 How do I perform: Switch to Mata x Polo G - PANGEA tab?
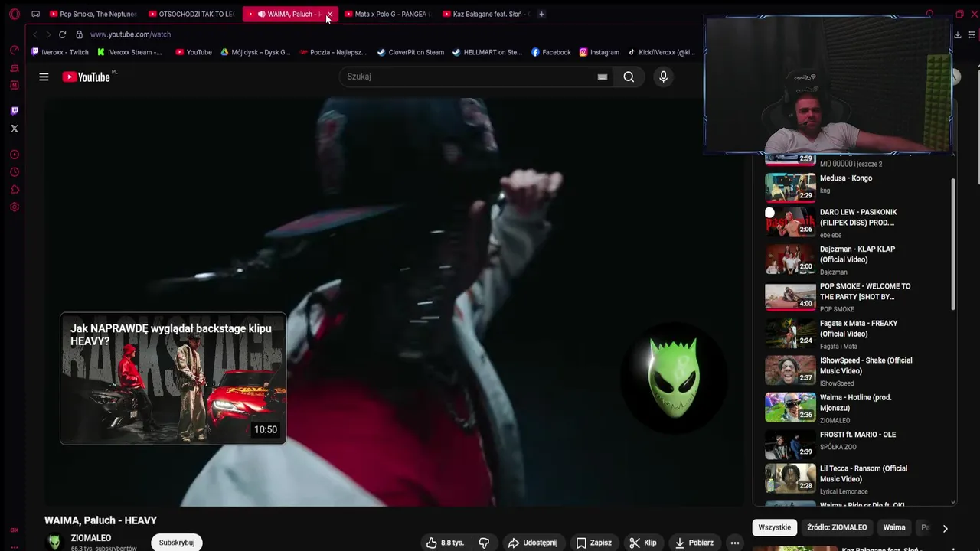pyautogui.click(x=387, y=14)
